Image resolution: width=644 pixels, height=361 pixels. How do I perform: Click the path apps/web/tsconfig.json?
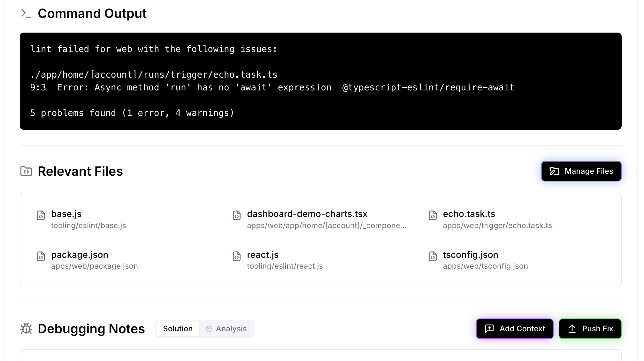pyautogui.click(x=485, y=266)
